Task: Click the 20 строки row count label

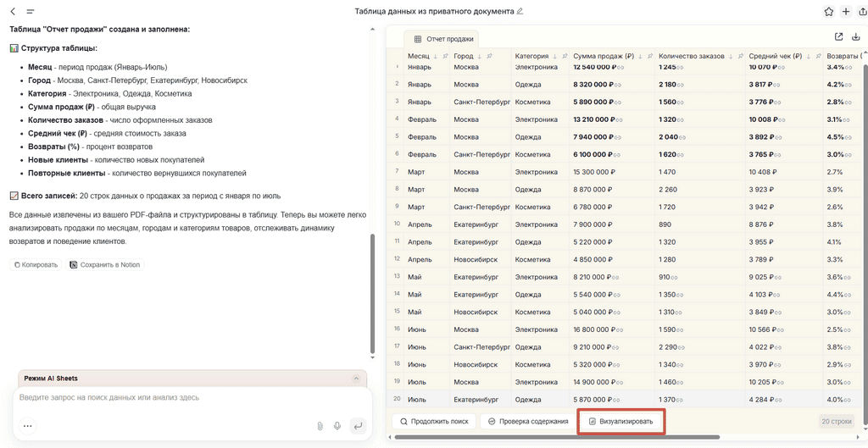Action: pos(837,422)
